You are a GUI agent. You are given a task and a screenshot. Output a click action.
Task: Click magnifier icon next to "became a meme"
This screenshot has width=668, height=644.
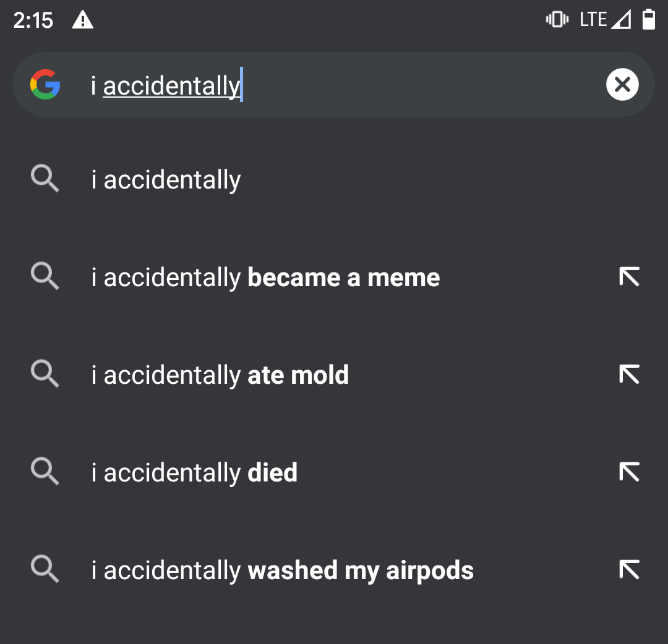(x=45, y=276)
